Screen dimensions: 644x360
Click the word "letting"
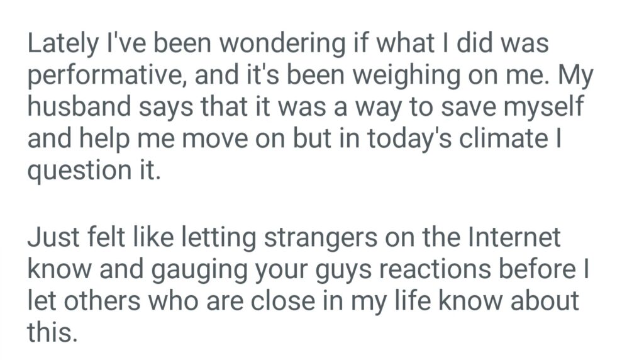pos(217,239)
